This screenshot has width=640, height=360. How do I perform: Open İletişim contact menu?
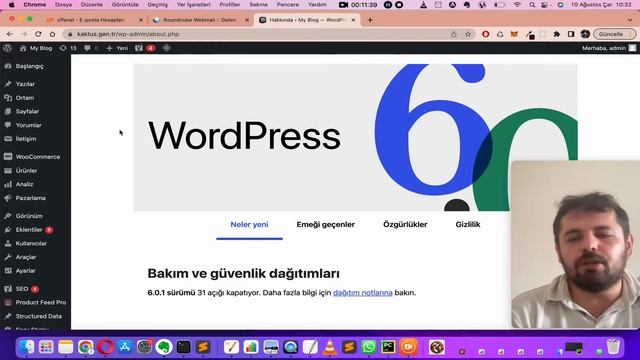pyautogui.click(x=26, y=139)
